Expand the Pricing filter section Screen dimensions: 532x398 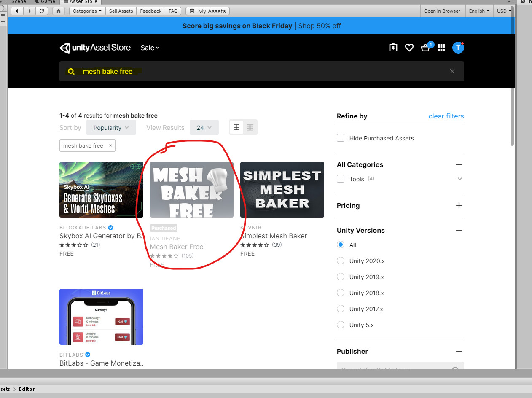(459, 205)
